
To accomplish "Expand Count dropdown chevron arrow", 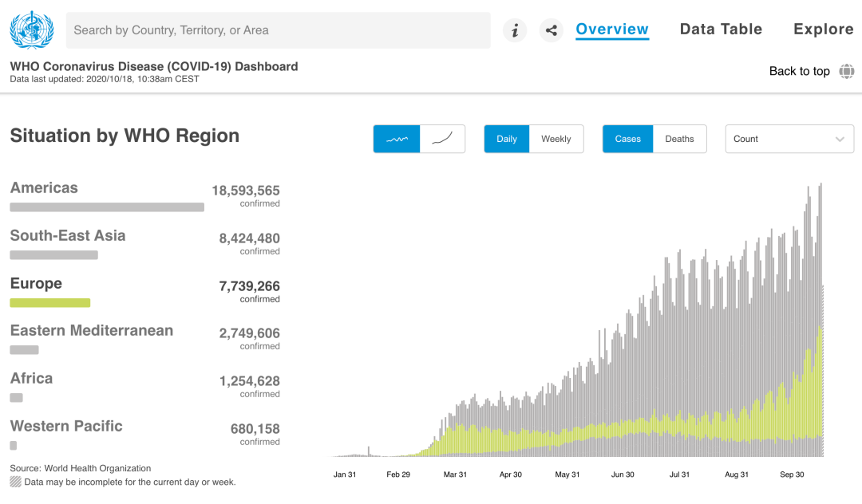I will (x=840, y=140).
